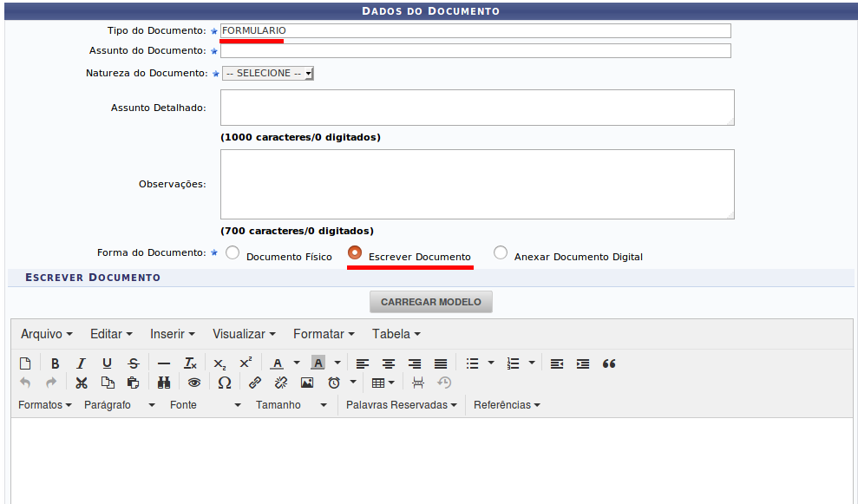Insert a special character with Omega icon
The height and width of the screenshot is (504, 858).
click(224, 383)
